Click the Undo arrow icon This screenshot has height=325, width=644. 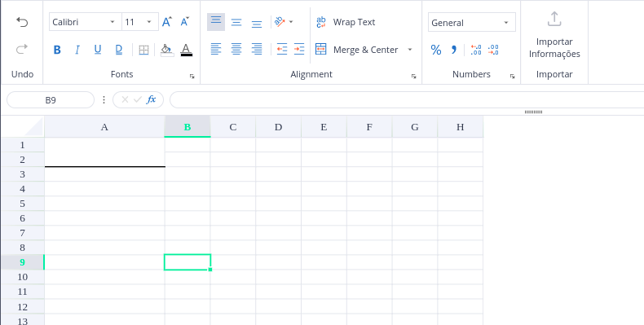[x=22, y=22]
